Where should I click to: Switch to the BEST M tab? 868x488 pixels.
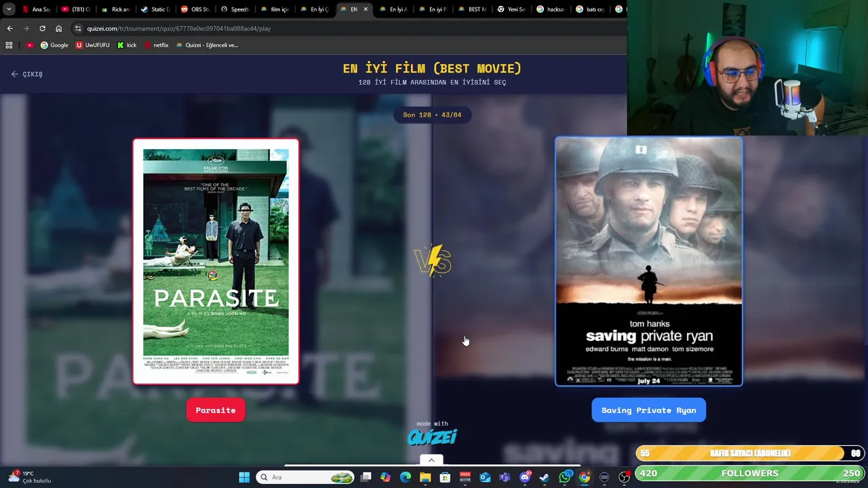point(473,9)
